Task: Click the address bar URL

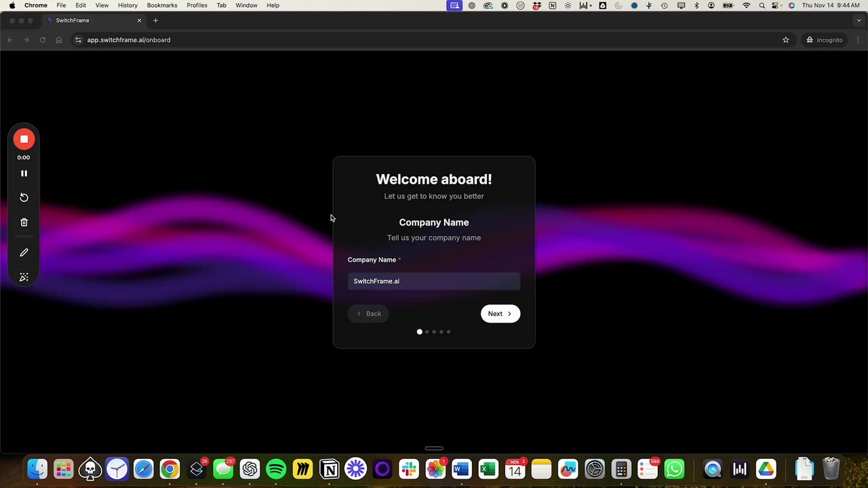Action: (129, 40)
